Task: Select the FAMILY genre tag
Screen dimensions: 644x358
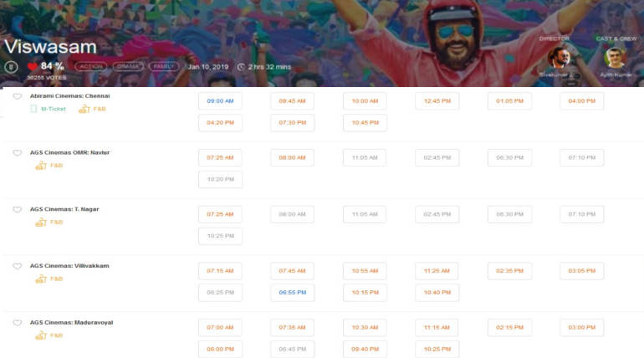Action: [x=163, y=66]
